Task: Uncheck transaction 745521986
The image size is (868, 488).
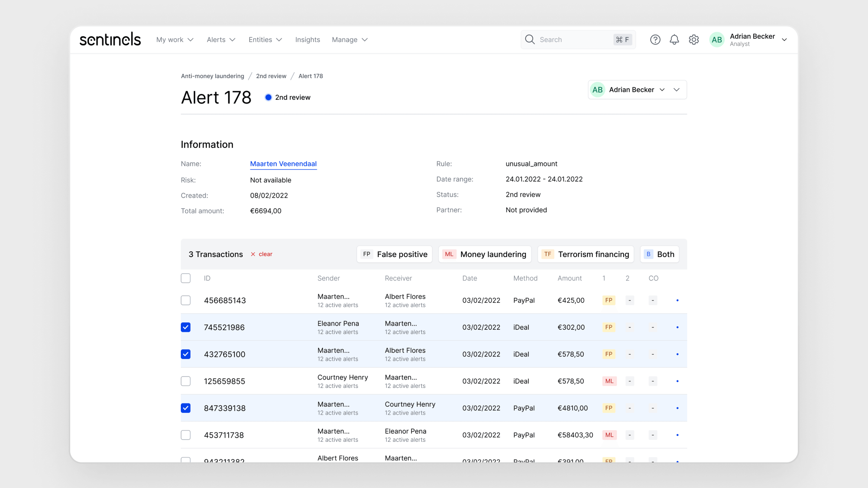Action: point(186,327)
